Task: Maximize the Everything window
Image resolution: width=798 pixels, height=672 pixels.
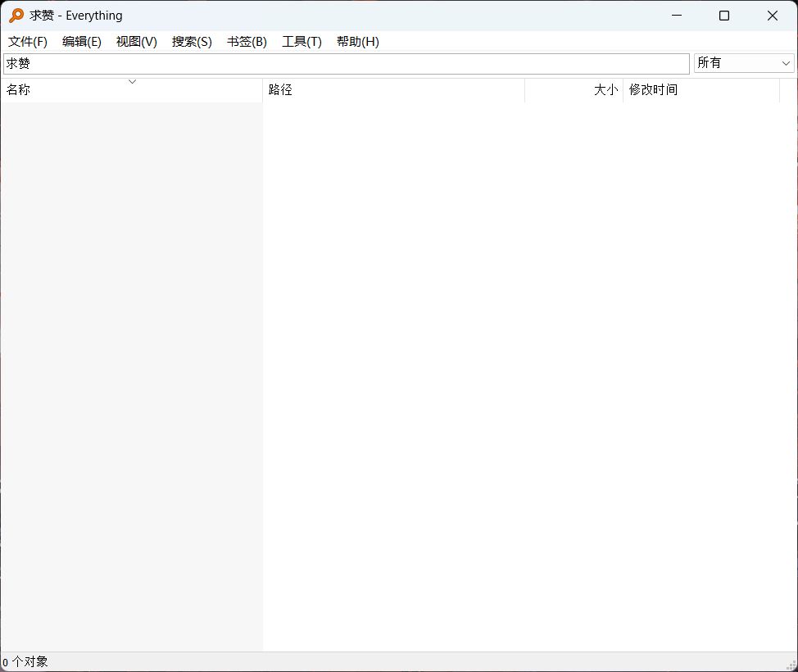Action: click(724, 16)
